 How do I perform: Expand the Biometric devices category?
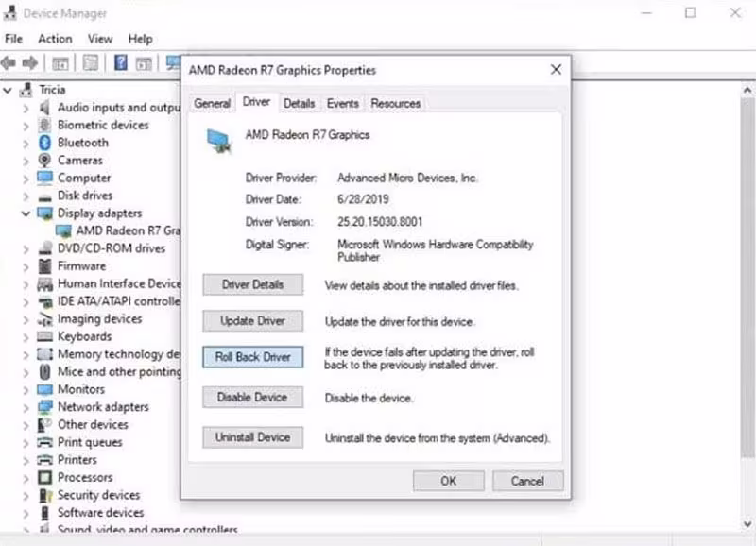tap(26, 126)
